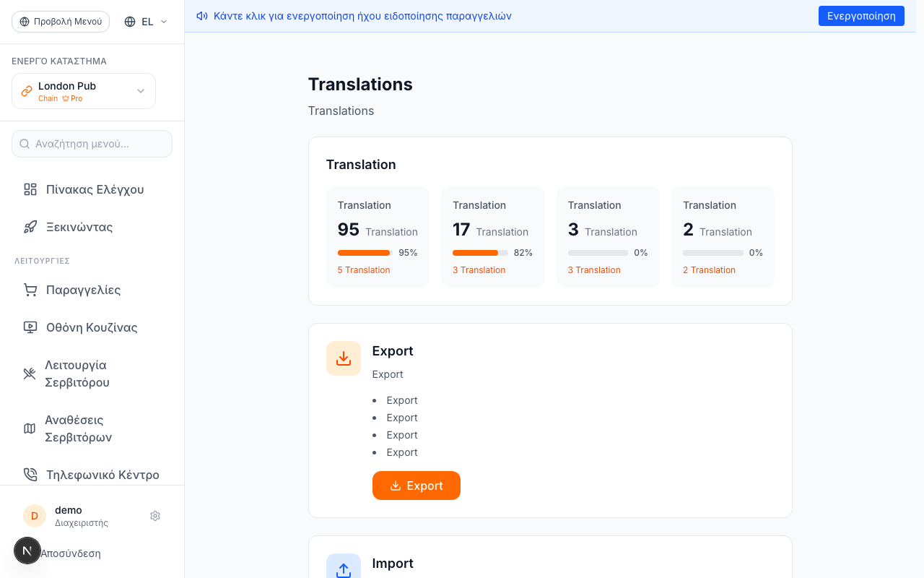Open the EL language dropdown

(x=146, y=22)
